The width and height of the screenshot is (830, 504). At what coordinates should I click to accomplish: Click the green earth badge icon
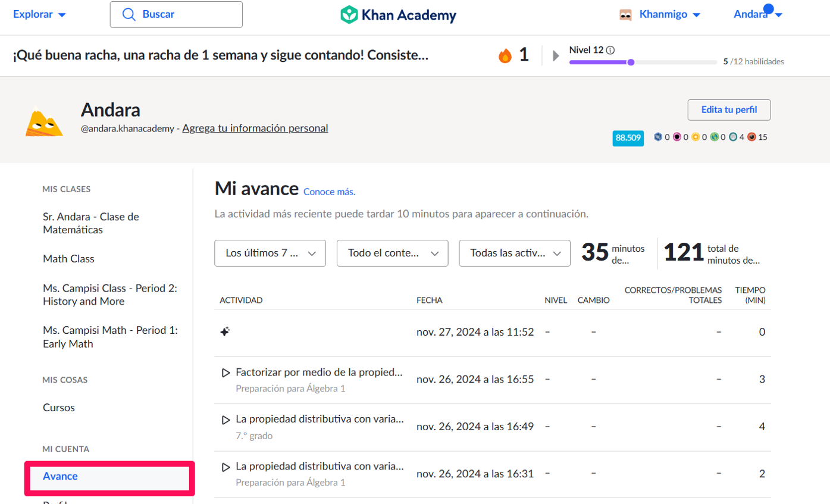coord(714,137)
